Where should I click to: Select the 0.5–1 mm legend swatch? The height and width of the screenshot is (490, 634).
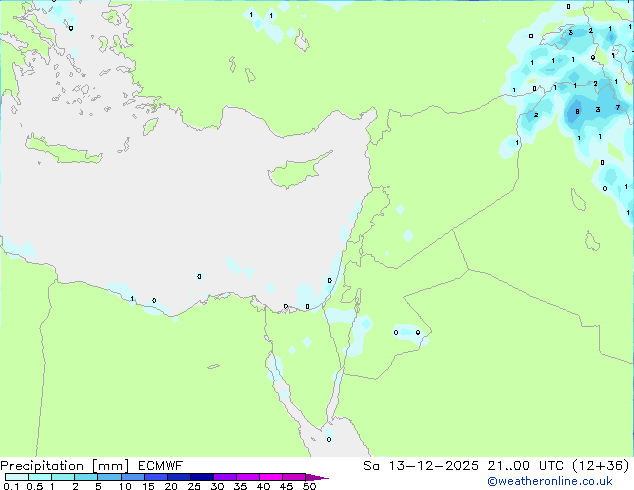point(40,477)
